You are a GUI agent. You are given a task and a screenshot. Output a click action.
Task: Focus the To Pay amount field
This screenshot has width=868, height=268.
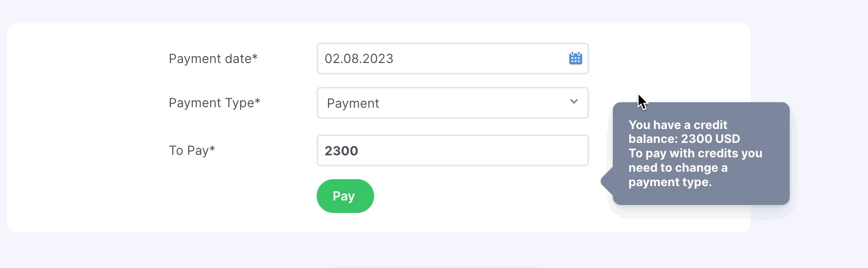point(452,150)
